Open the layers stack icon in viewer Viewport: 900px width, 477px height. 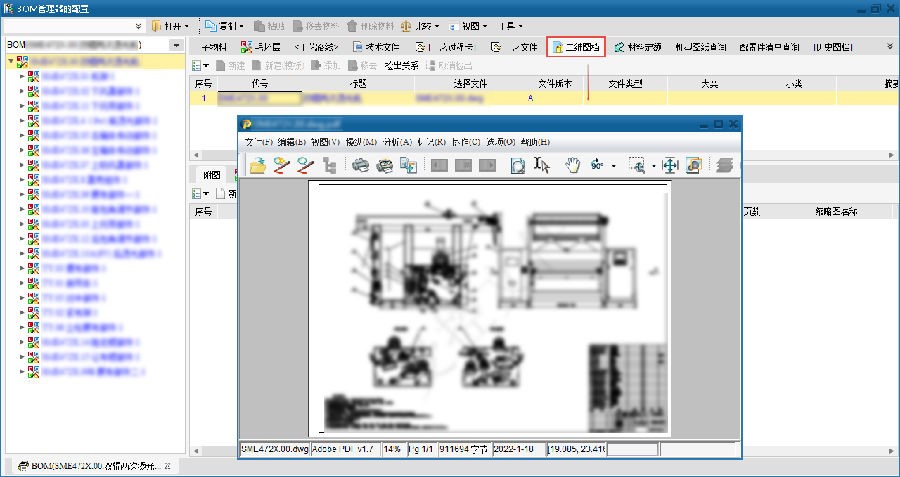click(725, 166)
